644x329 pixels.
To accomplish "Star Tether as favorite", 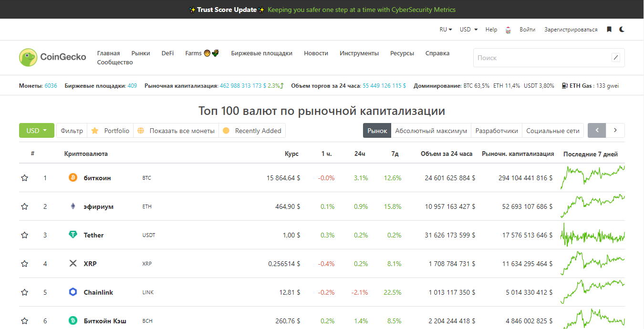I will 25,235.
